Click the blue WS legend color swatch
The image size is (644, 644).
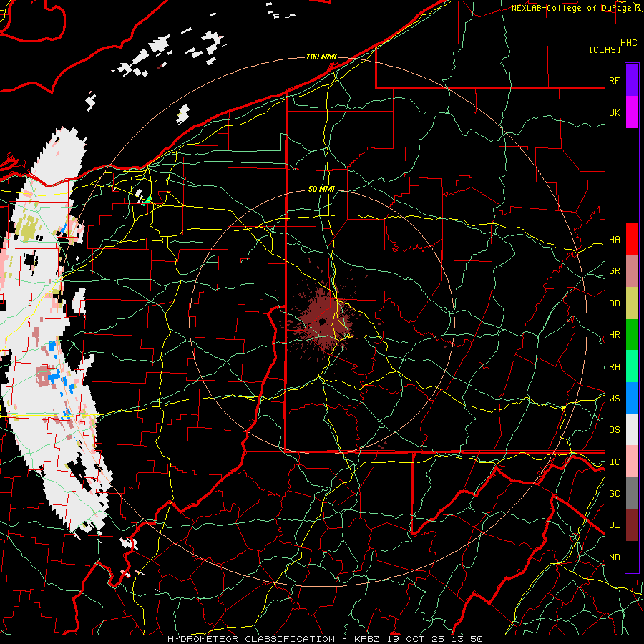pos(632,398)
